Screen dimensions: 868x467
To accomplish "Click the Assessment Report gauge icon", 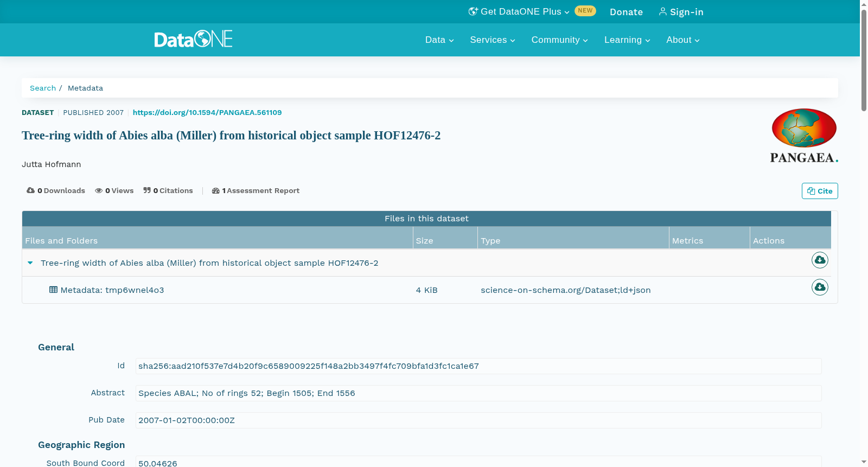I will coord(215,190).
